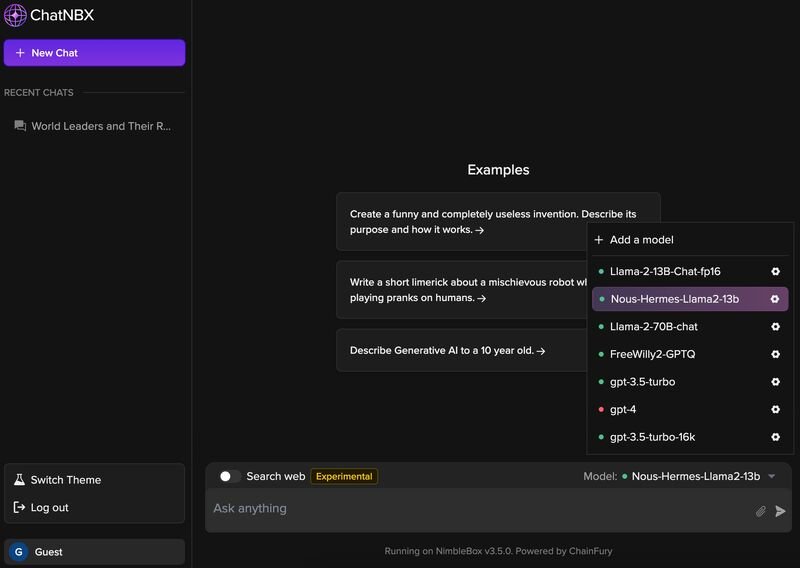Click the paperclip attach file icon
Screen dimensions: 800x568
[x=760, y=511]
